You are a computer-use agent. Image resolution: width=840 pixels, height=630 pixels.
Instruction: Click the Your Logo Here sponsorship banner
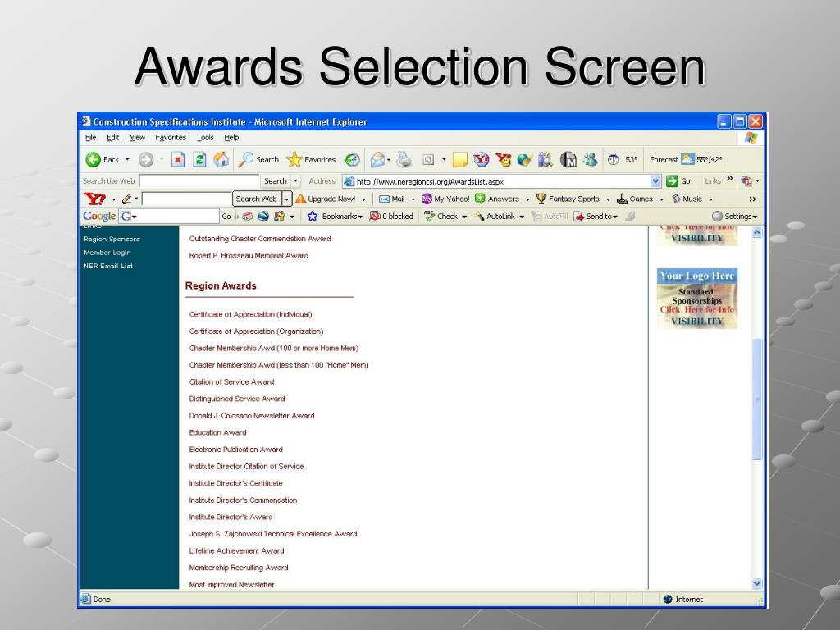697,299
